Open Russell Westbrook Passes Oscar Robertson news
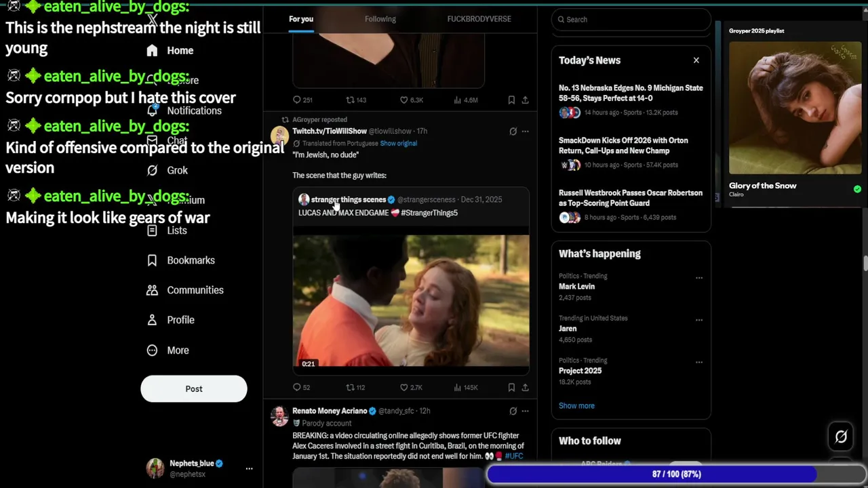Screen dimensions: 868x488 (631, 205)
